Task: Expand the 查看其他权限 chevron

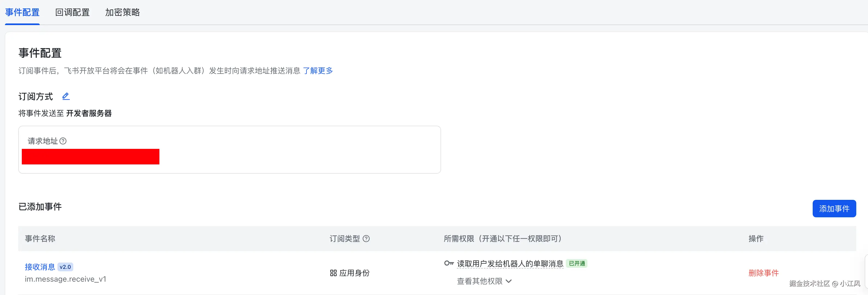Action: pos(509,281)
